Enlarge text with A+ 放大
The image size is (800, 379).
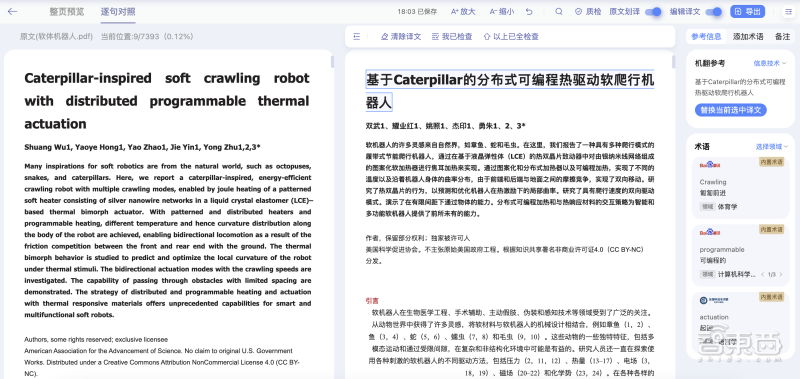(463, 12)
